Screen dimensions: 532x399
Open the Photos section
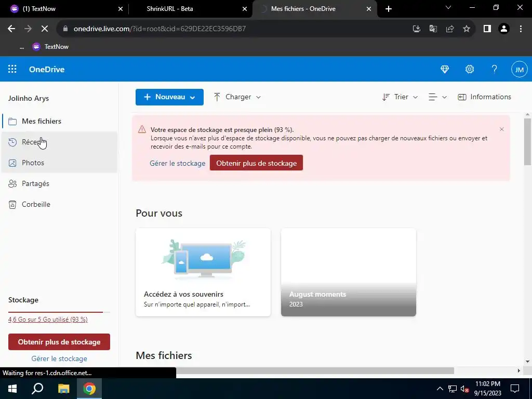point(59,163)
